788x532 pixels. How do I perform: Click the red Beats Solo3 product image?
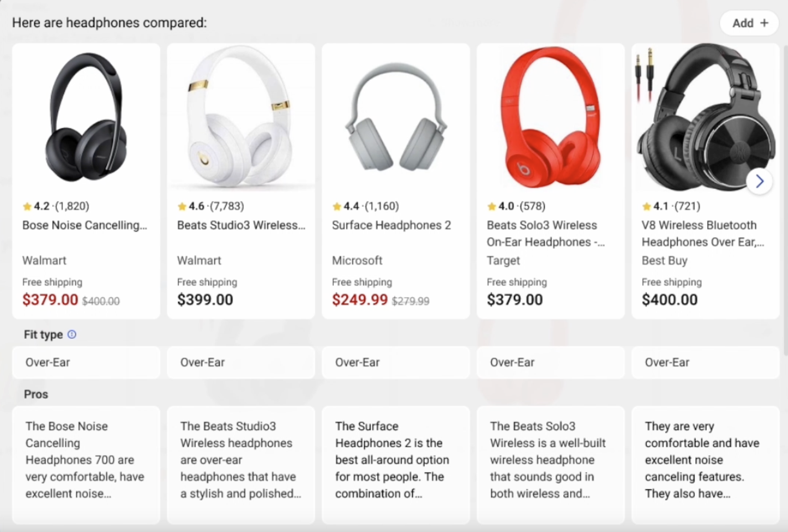coord(550,116)
